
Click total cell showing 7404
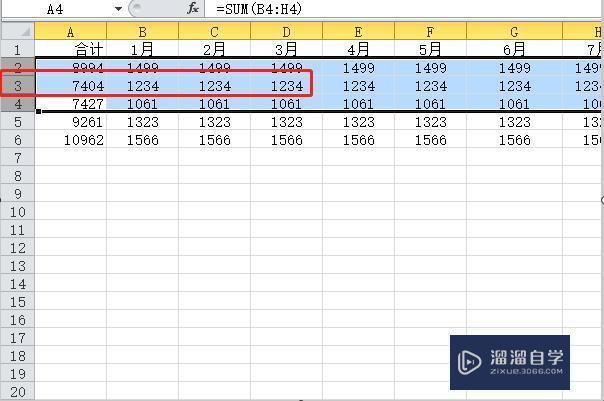click(x=70, y=86)
